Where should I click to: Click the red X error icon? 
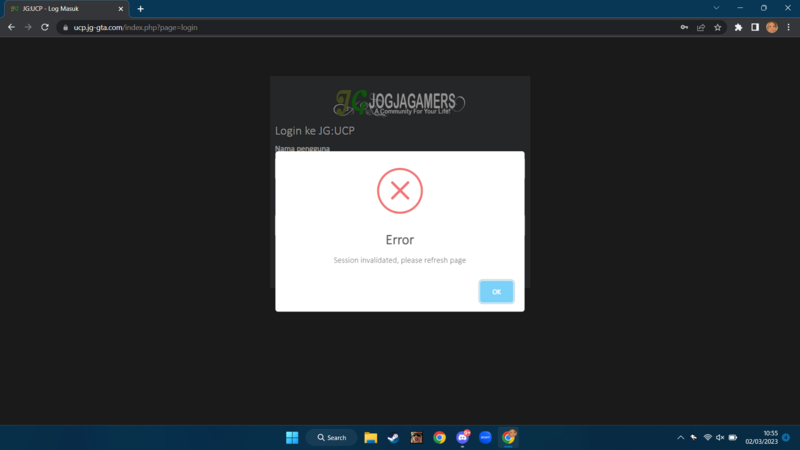click(400, 191)
